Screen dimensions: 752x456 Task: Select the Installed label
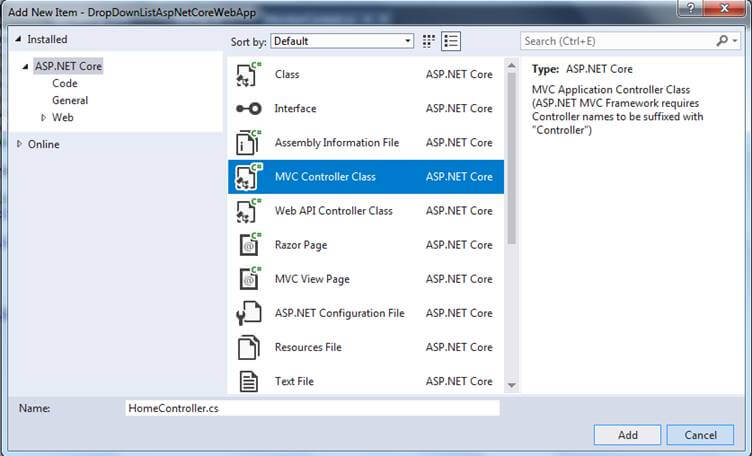pos(47,39)
